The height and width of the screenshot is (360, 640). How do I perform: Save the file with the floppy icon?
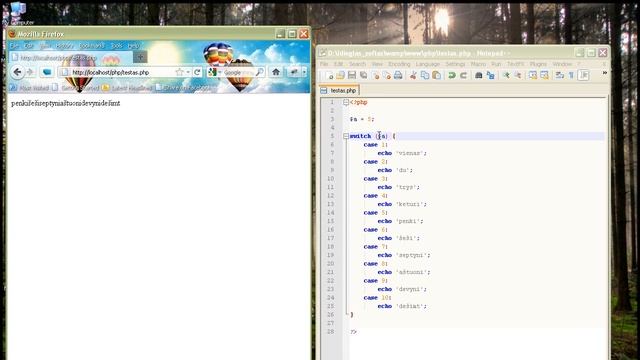click(352, 75)
